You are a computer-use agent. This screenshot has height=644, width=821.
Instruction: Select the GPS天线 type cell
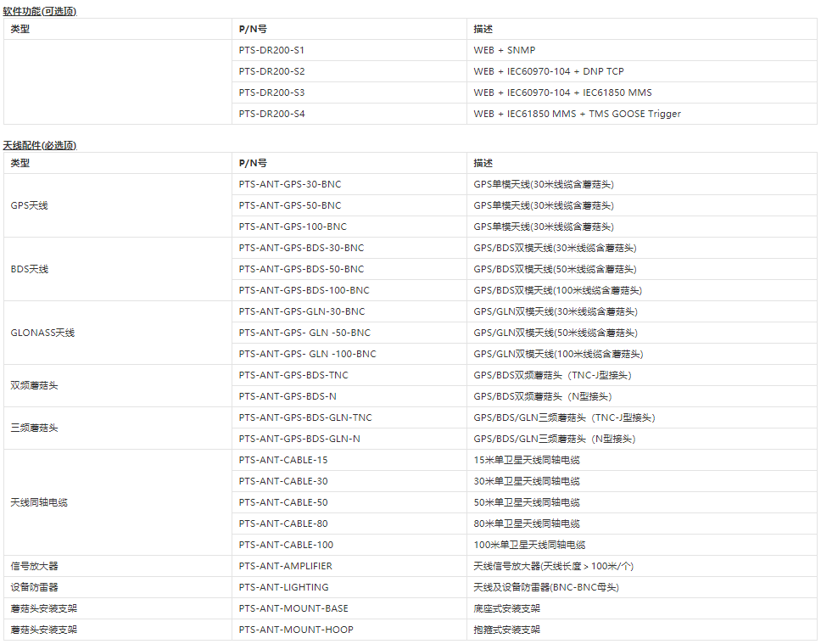click(29, 205)
